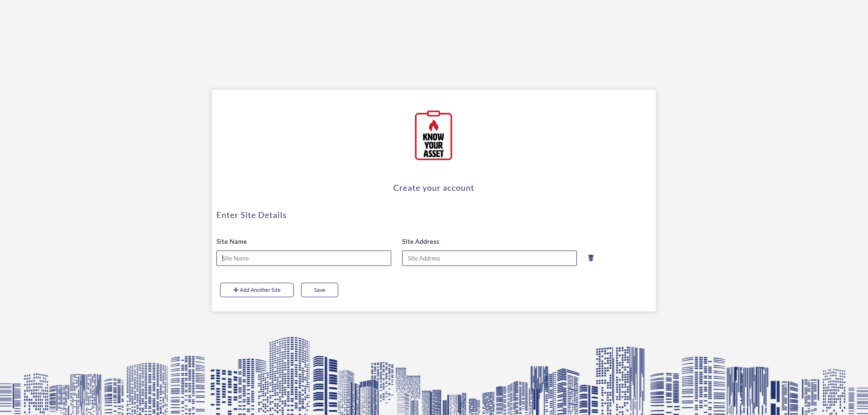Click the Create your account heading
Screen dimensions: 868x415
coord(433,188)
